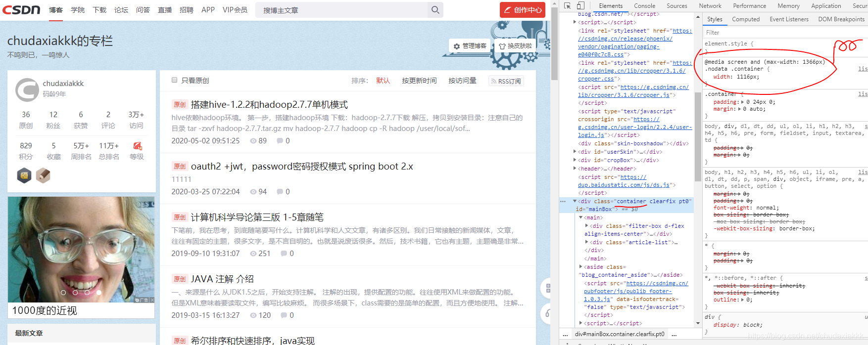This screenshot has width=868, height=345.
Task: Click the 原创 tag on the oauth2 article
Action: click(179, 167)
